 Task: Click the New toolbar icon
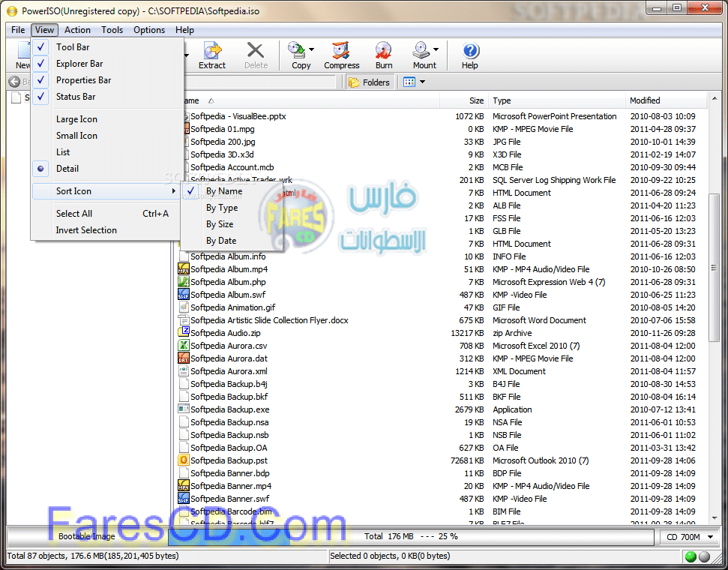tap(22, 50)
